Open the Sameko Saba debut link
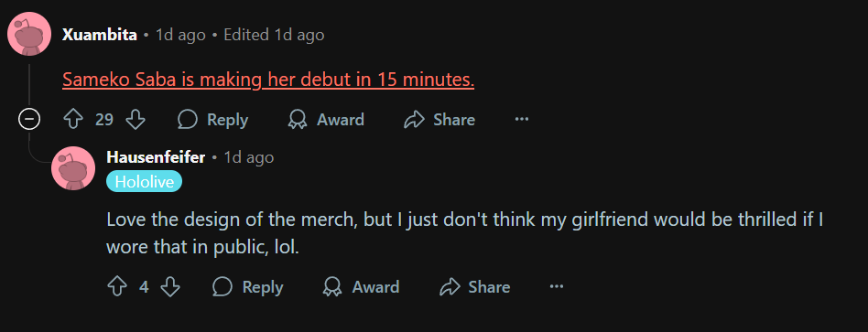 (x=268, y=80)
